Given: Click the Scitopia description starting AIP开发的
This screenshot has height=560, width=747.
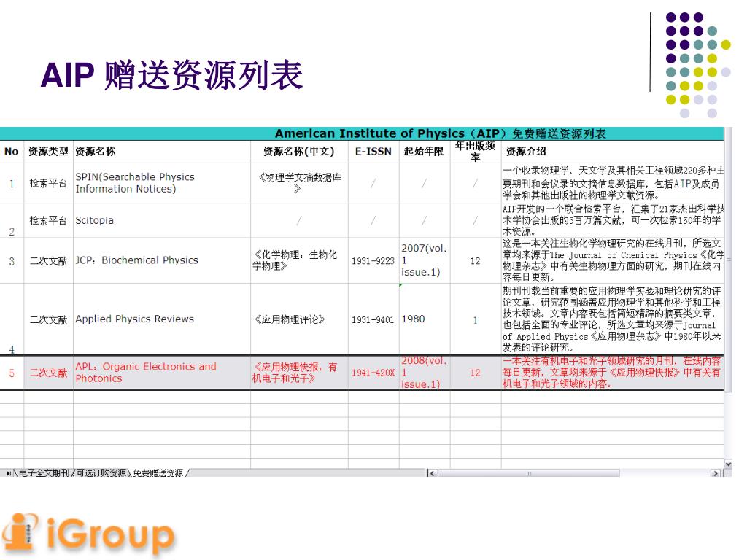Looking at the screenshot, I should click(x=612, y=220).
